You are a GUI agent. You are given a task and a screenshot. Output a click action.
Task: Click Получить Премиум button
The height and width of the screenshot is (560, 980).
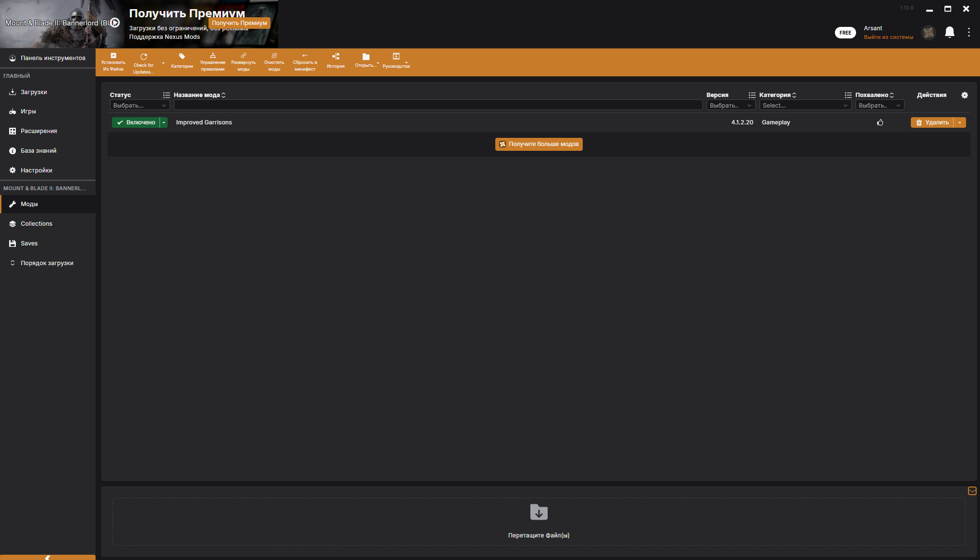(x=239, y=23)
